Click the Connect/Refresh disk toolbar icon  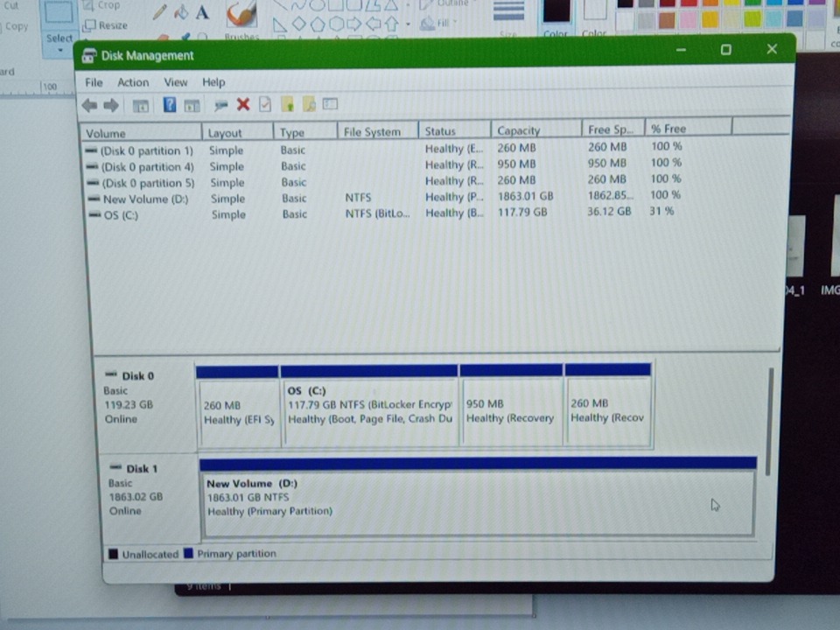point(220,105)
